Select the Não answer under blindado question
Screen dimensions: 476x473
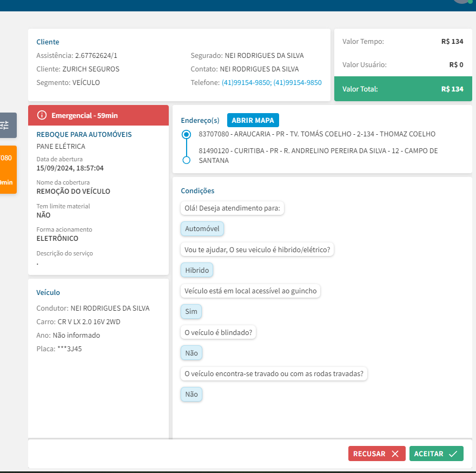pos(191,353)
